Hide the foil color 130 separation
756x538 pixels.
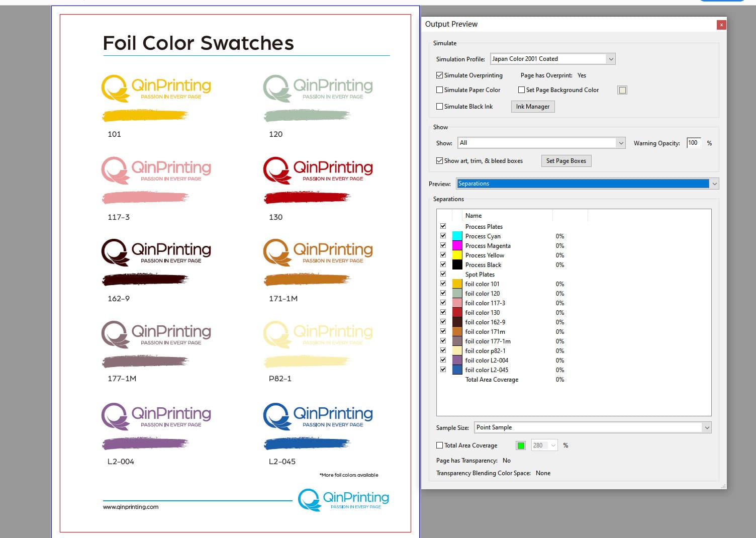tap(443, 312)
